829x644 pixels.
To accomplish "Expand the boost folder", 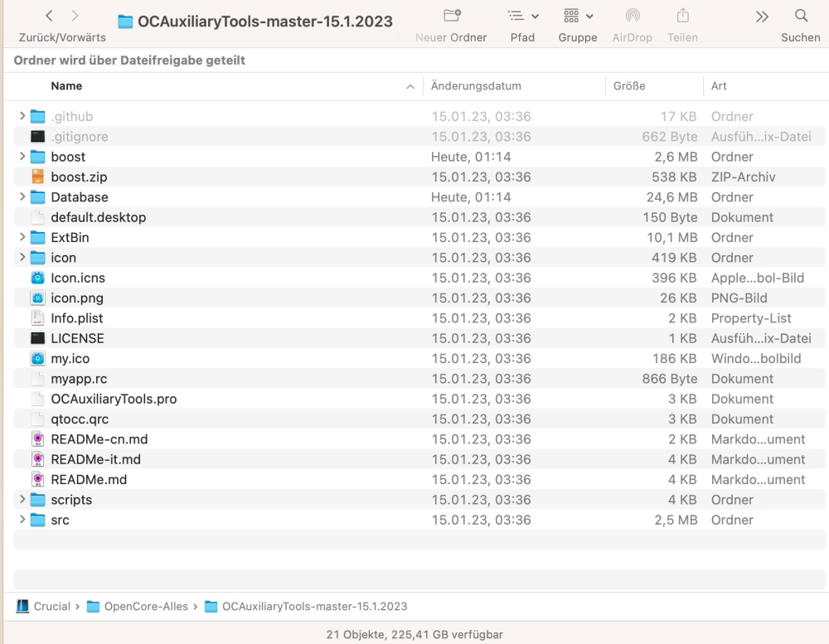I will [22, 156].
